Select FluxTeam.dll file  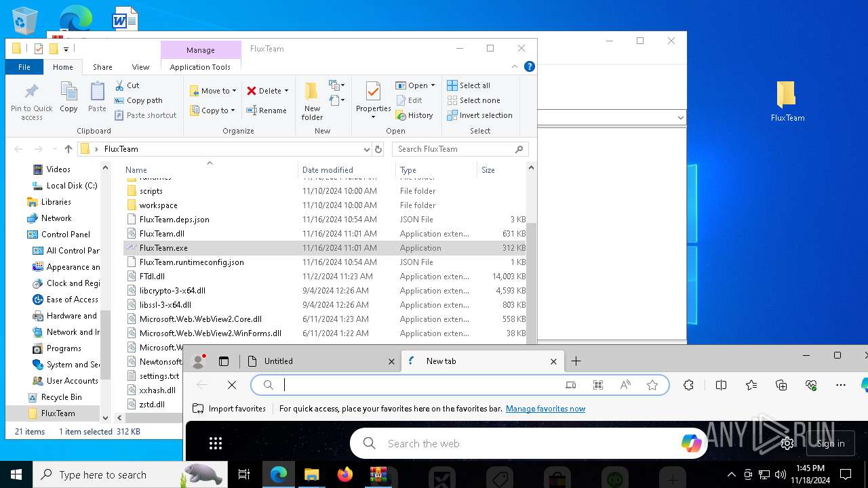click(x=161, y=234)
